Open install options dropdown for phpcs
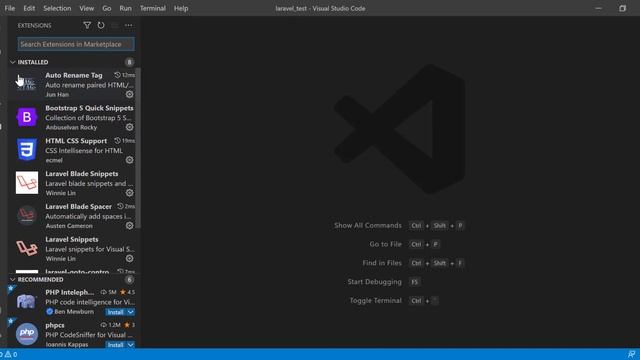This screenshot has height=360, width=640. coord(131,344)
